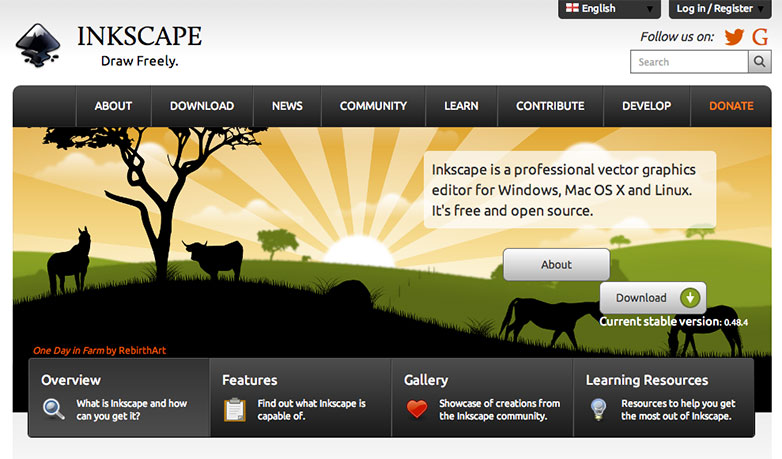Viewport: 782px width, 459px height.
Task: Click the flag icon beside English
Action: coord(572,8)
